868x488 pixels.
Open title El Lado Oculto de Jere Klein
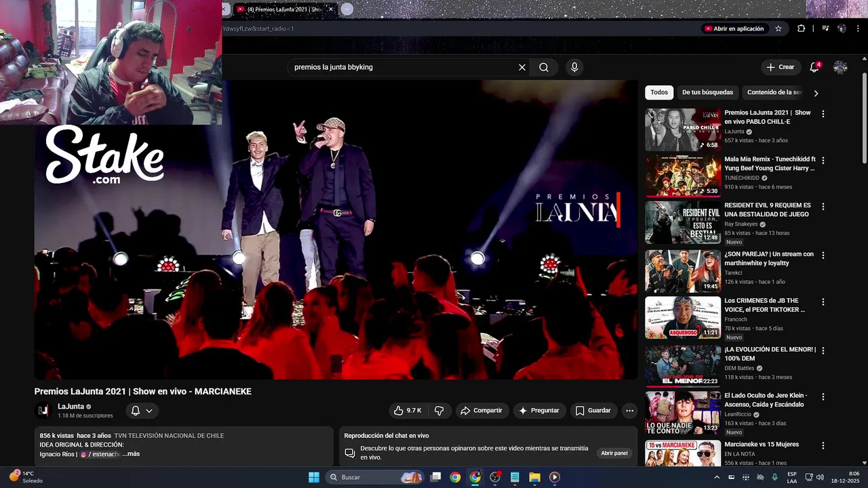coord(766,400)
